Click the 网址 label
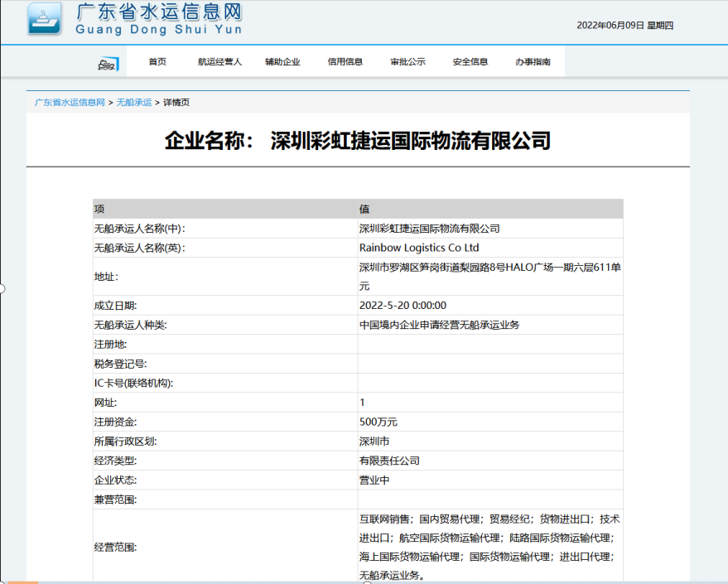This screenshot has width=728, height=584. click(105, 403)
